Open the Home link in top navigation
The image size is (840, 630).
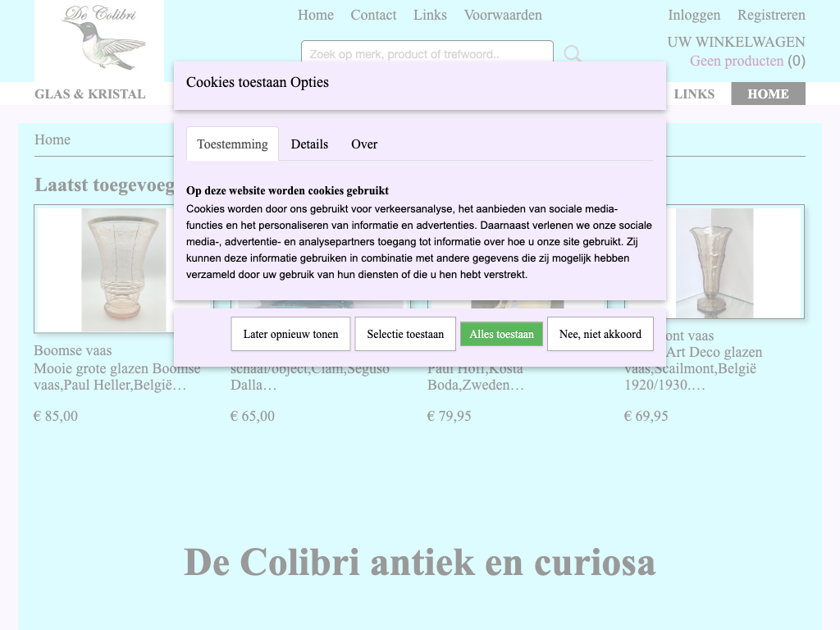coord(315,15)
